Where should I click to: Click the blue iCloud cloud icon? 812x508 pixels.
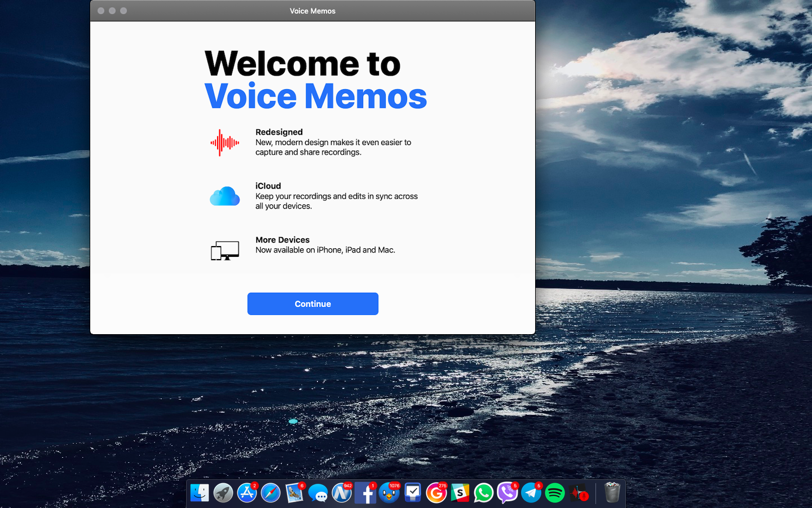click(224, 196)
